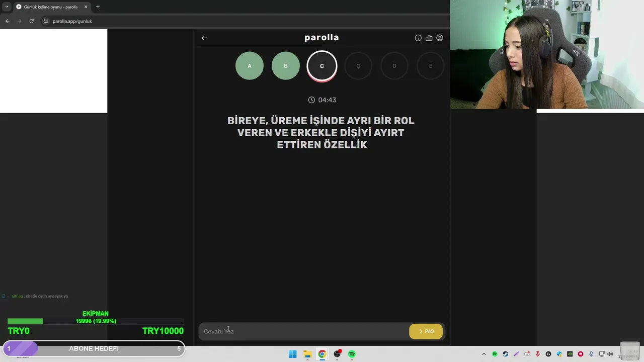Open File Explorer from taskbar
The height and width of the screenshot is (362, 644).
[307, 354]
